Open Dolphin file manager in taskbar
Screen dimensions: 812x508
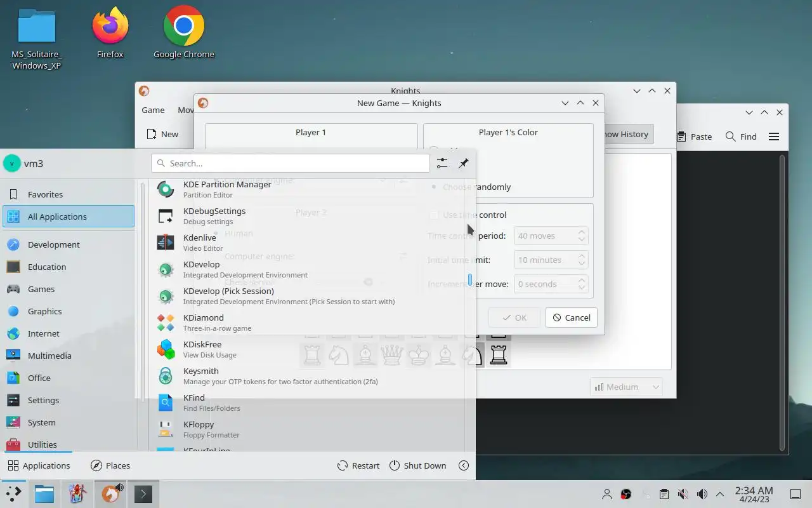click(x=44, y=493)
